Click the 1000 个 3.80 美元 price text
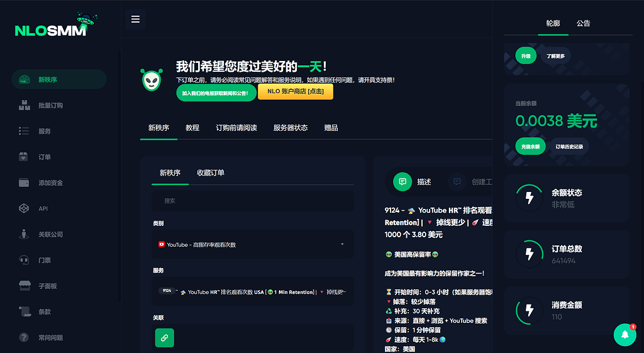This screenshot has height=353, width=644. 414,235
